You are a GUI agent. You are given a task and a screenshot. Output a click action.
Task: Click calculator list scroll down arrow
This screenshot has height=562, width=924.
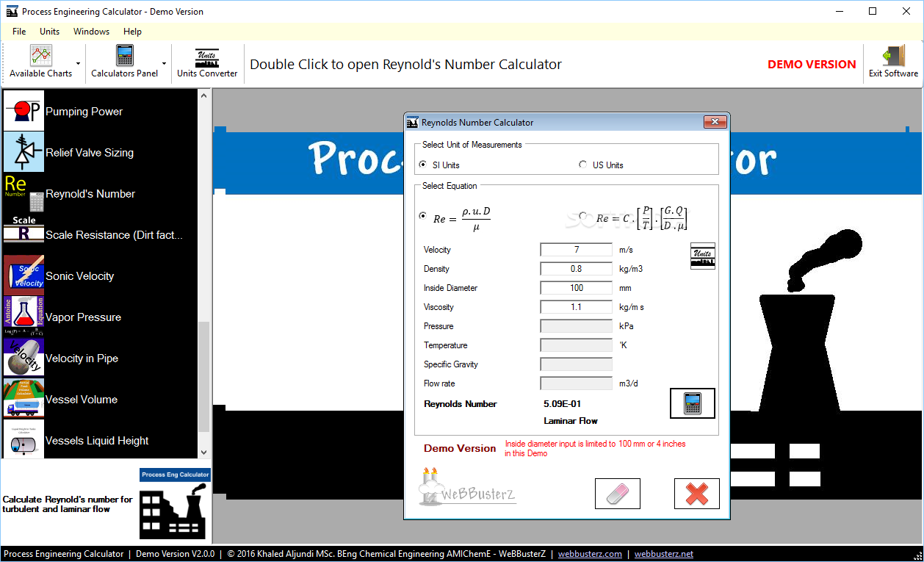(x=204, y=452)
